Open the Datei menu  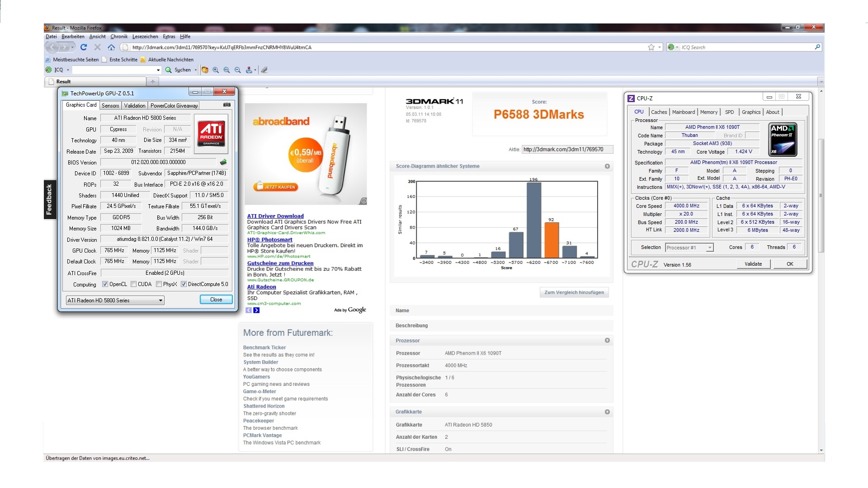click(51, 37)
